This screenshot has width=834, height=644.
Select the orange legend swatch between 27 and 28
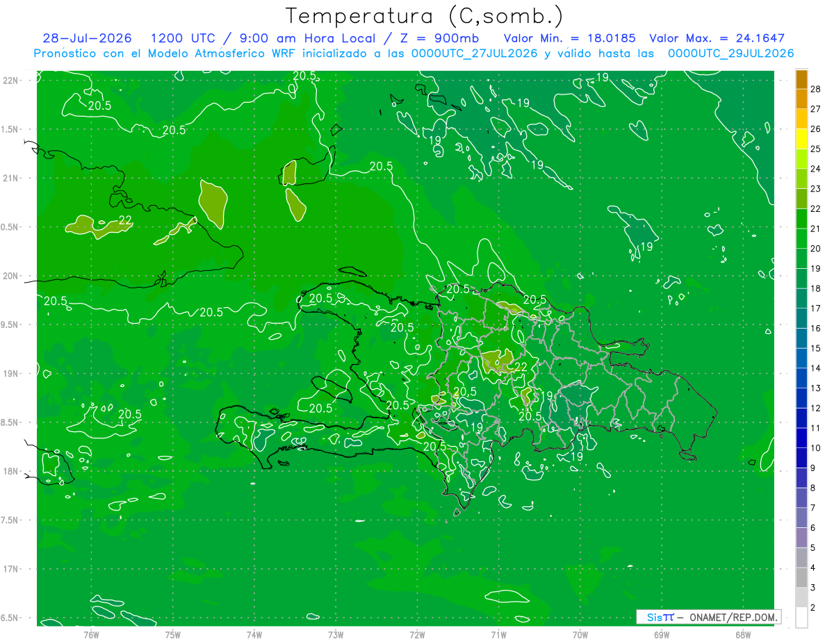click(x=801, y=99)
